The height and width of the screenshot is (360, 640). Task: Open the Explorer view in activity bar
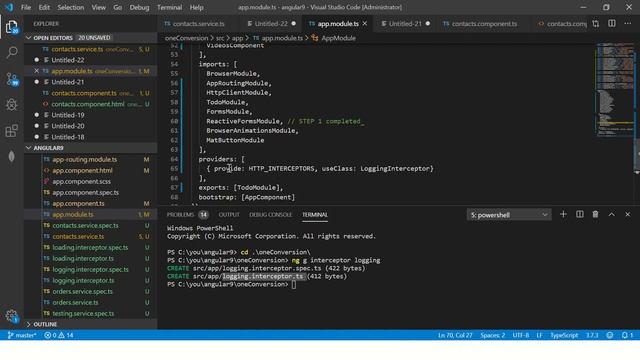[x=11, y=27]
